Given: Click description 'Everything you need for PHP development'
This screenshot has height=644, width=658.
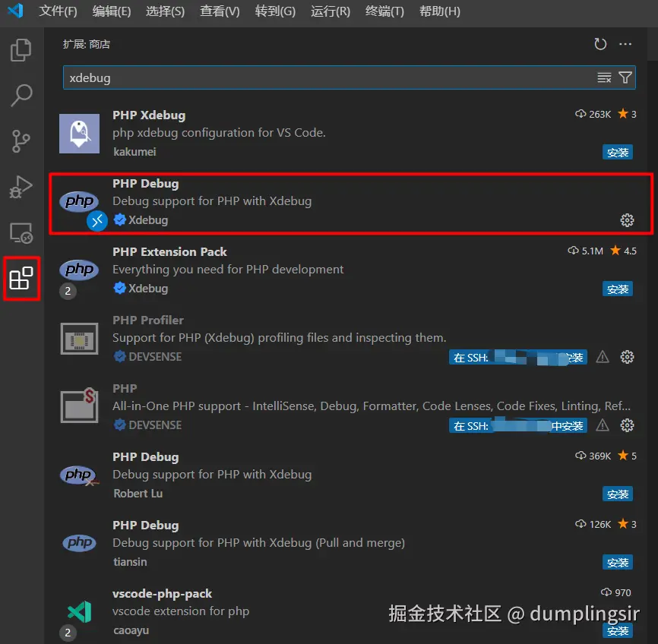Looking at the screenshot, I should (228, 270).
